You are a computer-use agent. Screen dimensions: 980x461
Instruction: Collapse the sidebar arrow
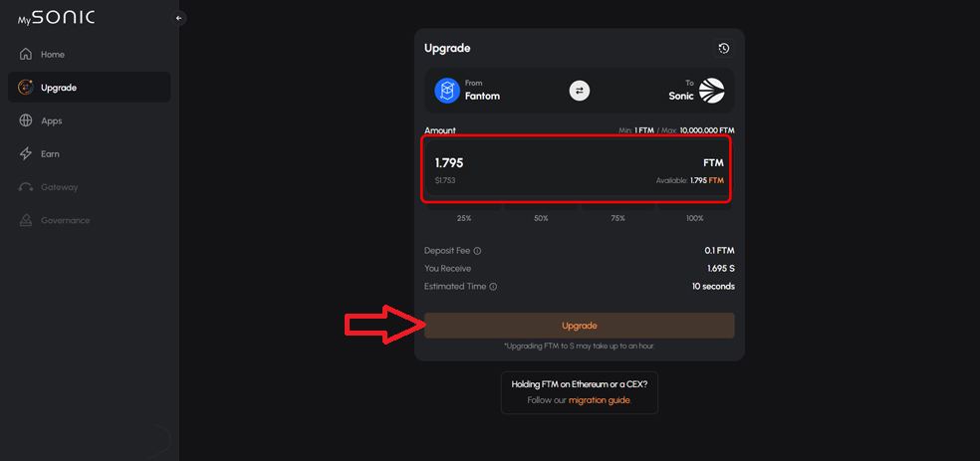[x=179, y=18]
